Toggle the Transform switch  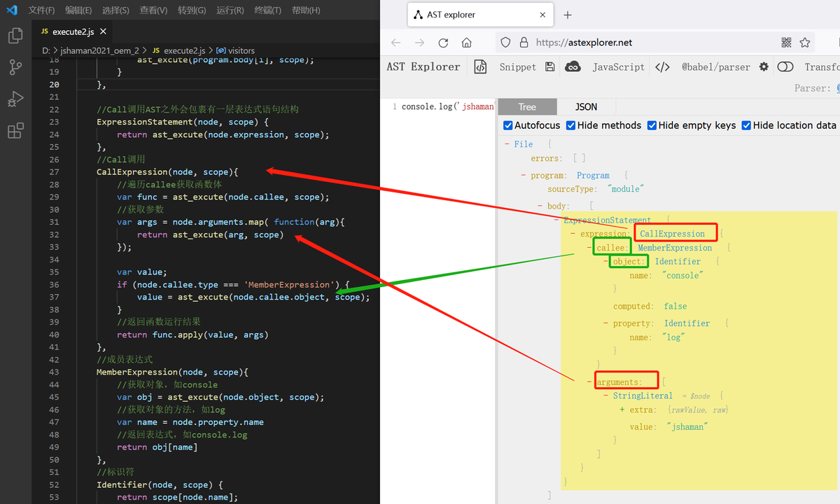pos(785,67)
